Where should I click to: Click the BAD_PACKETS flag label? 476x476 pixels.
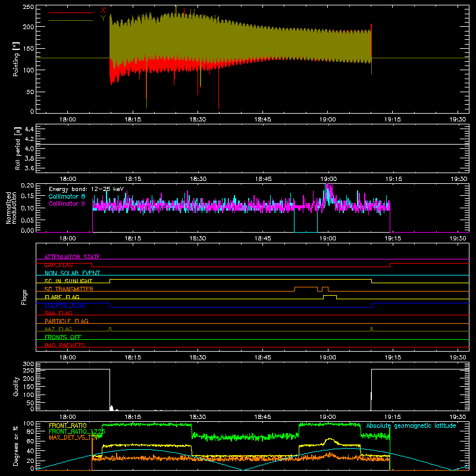65,345
